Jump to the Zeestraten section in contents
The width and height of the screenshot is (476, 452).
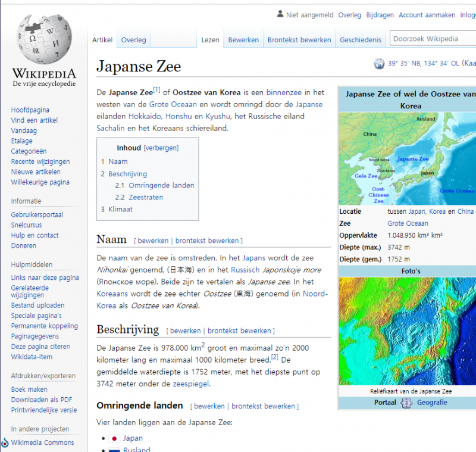click(146, 197)
